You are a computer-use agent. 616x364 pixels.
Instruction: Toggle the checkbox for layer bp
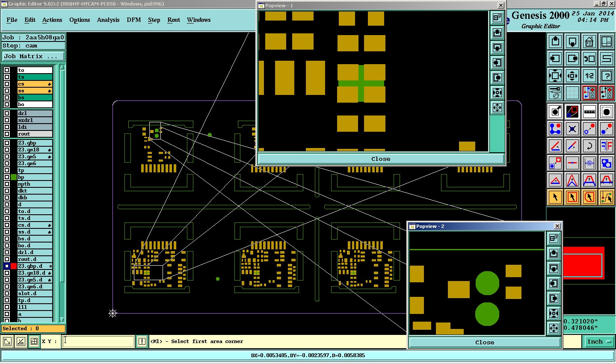7,177
